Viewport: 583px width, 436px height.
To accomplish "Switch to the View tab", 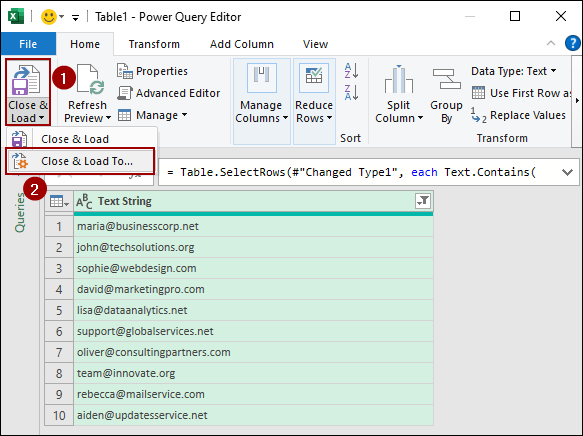I will [x=316, y=44].
